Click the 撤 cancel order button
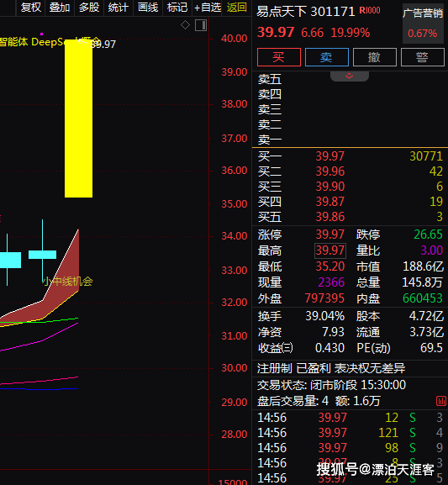The image size is (448, 485). [375, 57]
